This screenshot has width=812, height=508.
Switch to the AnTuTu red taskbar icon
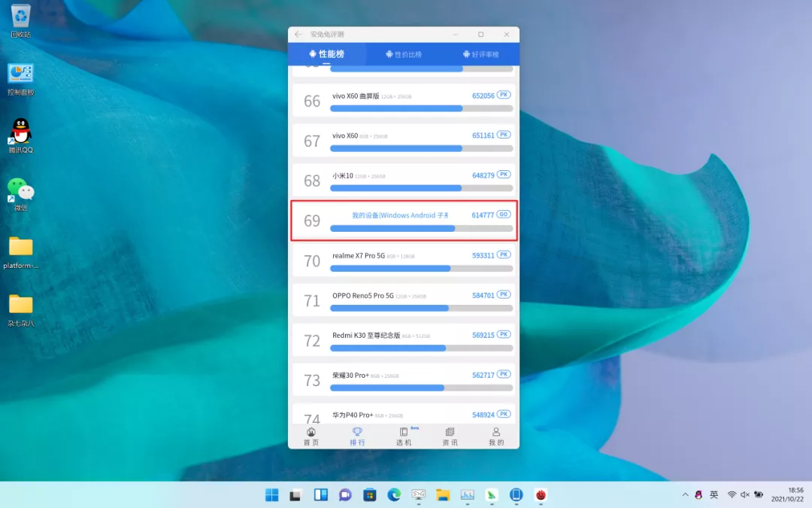[x=541, y=495]
